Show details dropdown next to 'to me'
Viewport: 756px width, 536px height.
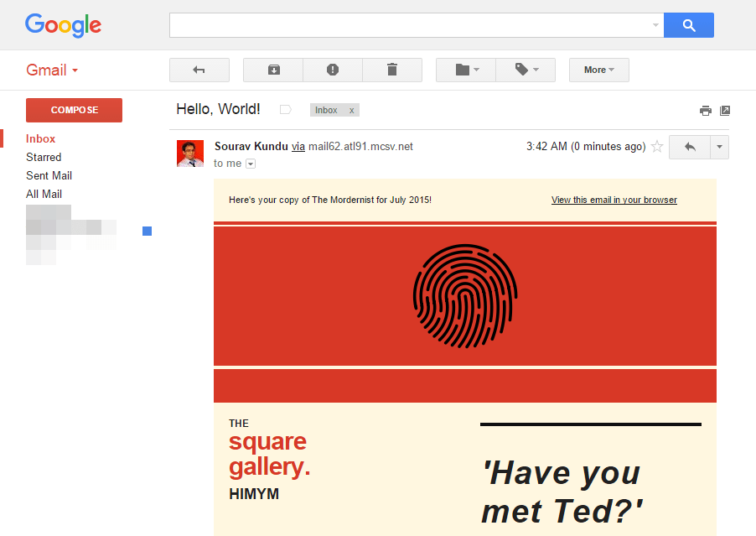251,164
